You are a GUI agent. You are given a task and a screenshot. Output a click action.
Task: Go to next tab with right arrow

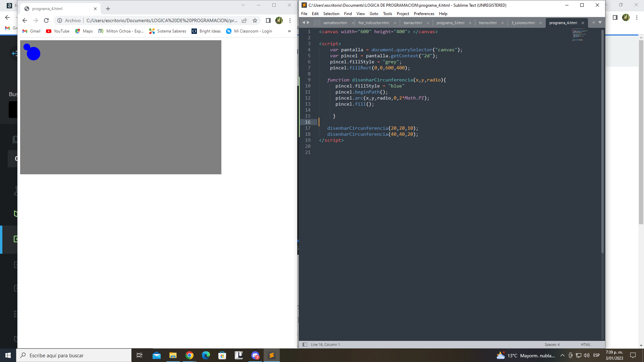tap(308, 22)
